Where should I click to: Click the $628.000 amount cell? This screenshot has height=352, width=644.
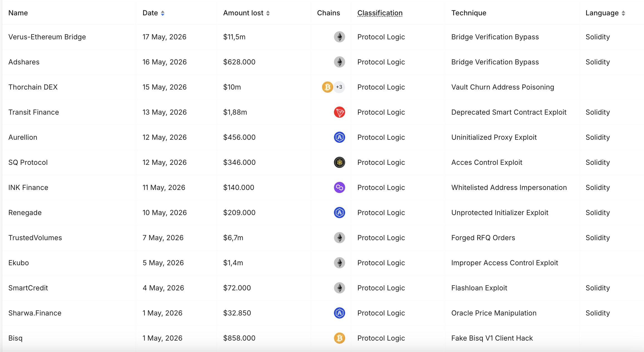tap(239, 62)
